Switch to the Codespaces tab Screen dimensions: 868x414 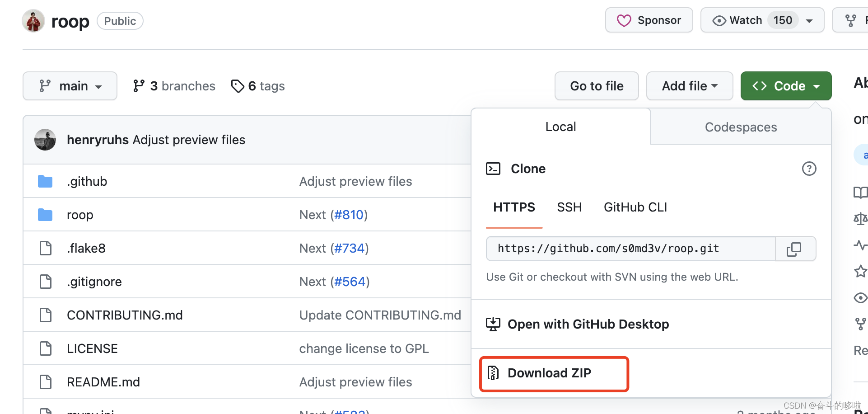tap(741, 127)
